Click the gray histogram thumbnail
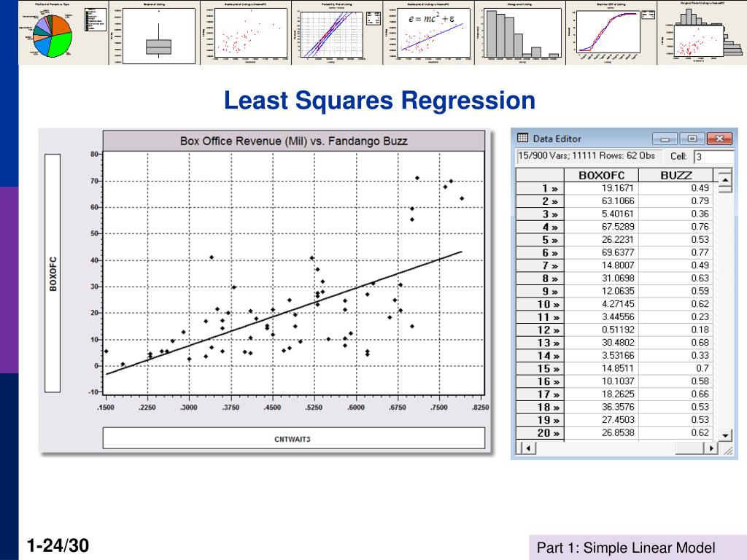The image size is (747, 560). pos(520,32)
